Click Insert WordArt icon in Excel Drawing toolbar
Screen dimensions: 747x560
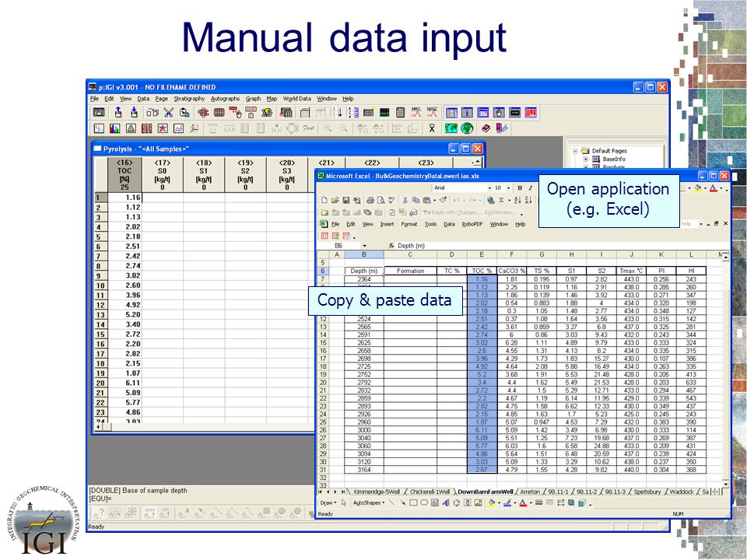click(446, 503)
